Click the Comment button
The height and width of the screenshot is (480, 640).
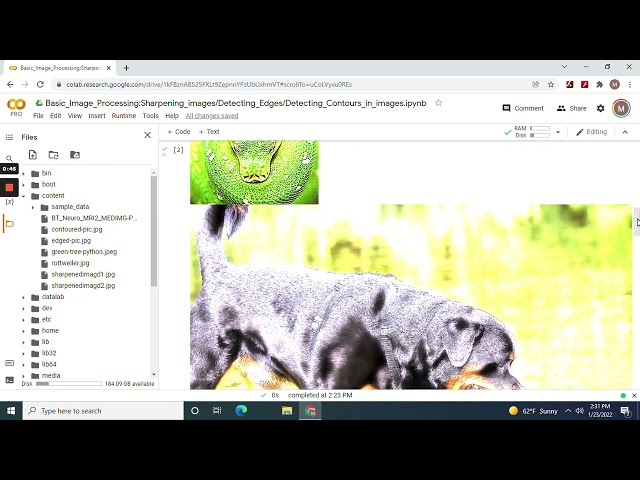pyautogui.click(x=523, y=108)
